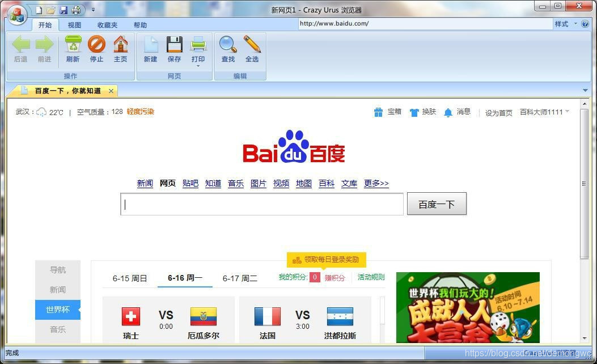Open the 图片 link
The height and width of the screenshot is (364, 597).
259,183
